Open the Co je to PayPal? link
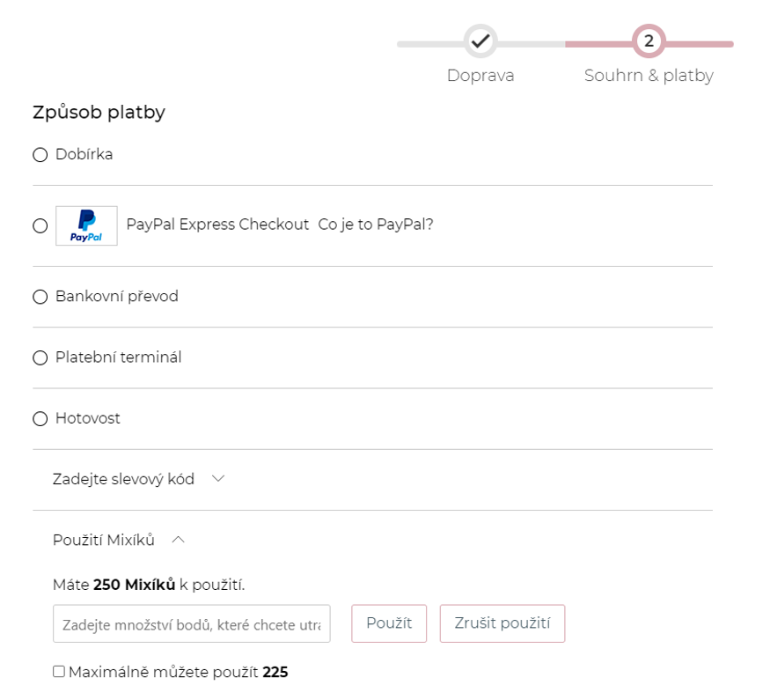Image resolution: width=770 pixels, height=700 pixels. [x=376, y=225]
